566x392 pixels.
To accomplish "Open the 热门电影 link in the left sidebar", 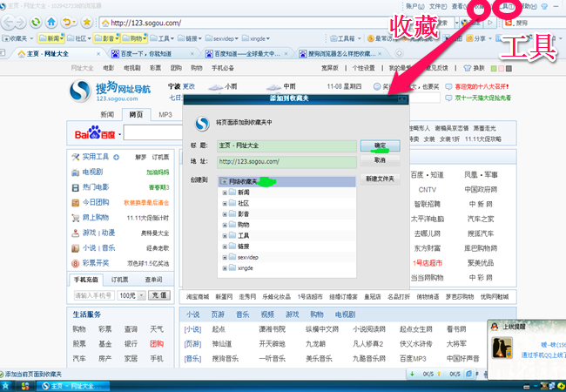I will point(96,187).
